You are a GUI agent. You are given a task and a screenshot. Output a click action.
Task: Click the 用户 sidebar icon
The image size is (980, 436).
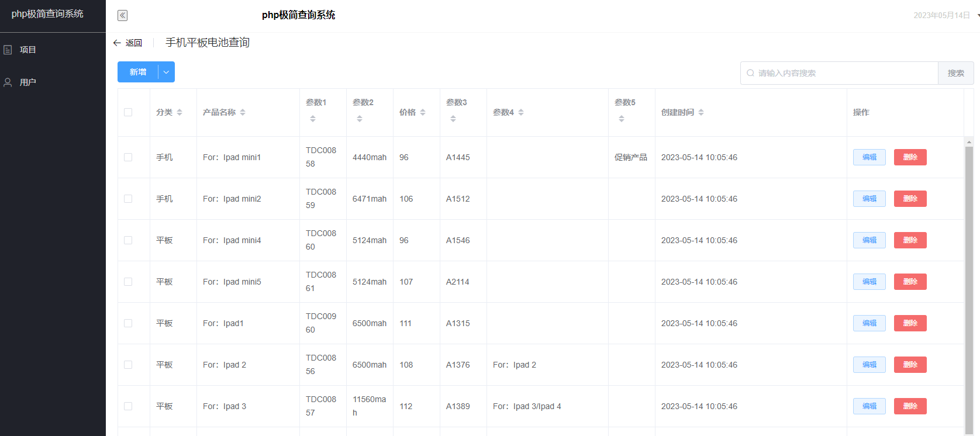tap(8, 82)
